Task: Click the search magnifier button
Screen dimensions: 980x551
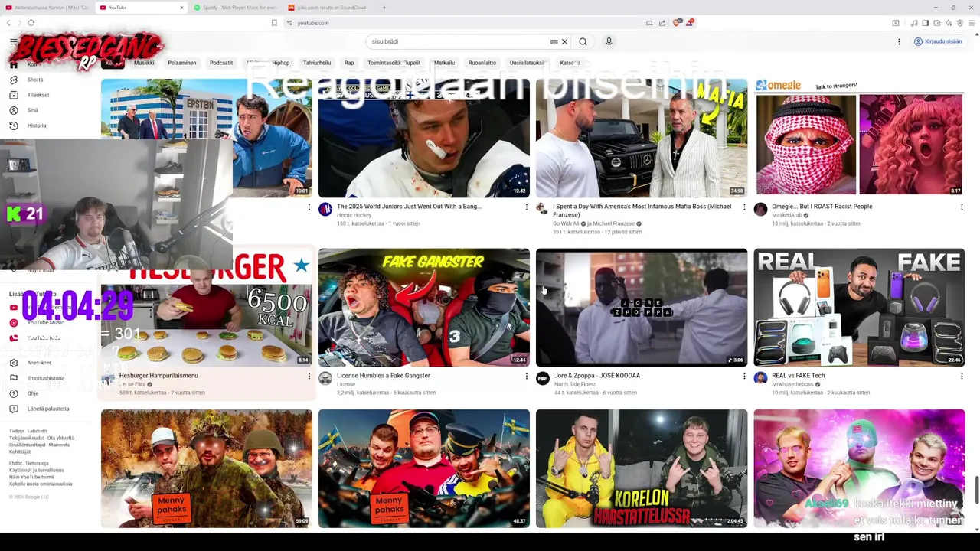Action: 583,42
